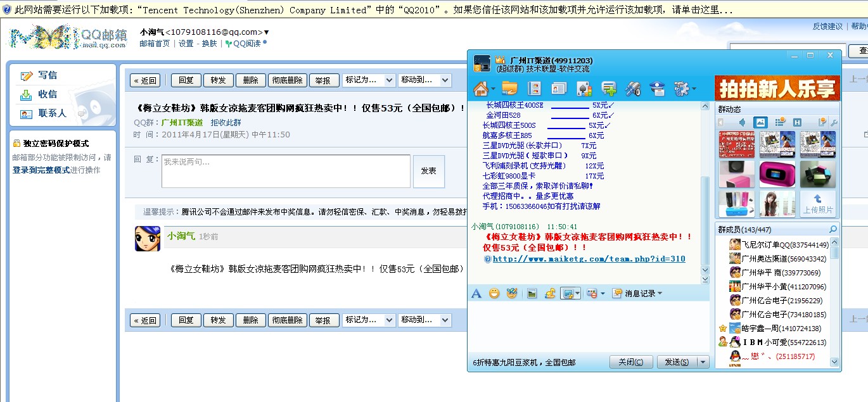Screen dimensions: 868x402
Task: Click the message blocking icon
Action: tap(592, 293)
